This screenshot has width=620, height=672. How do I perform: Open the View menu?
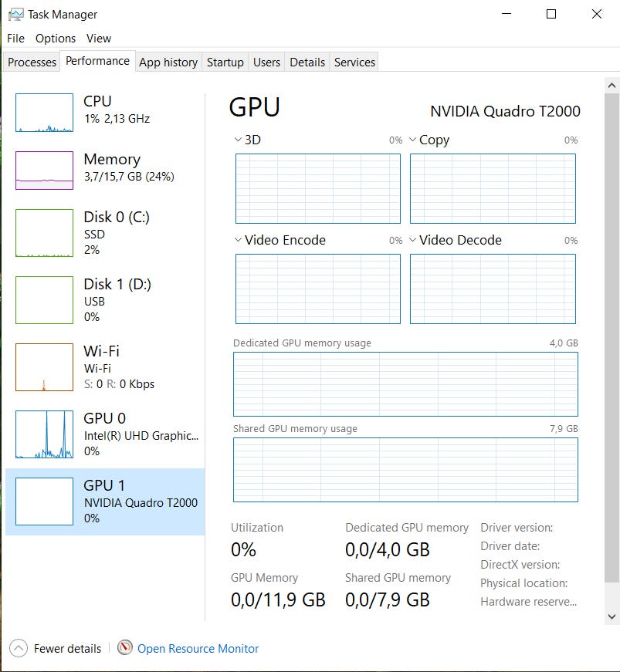[x=99, y=39]
